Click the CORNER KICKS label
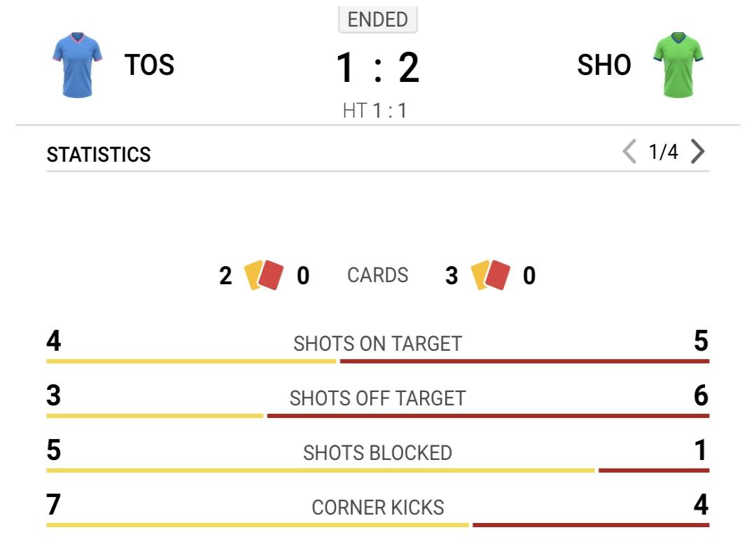 (x=378, y=508)
